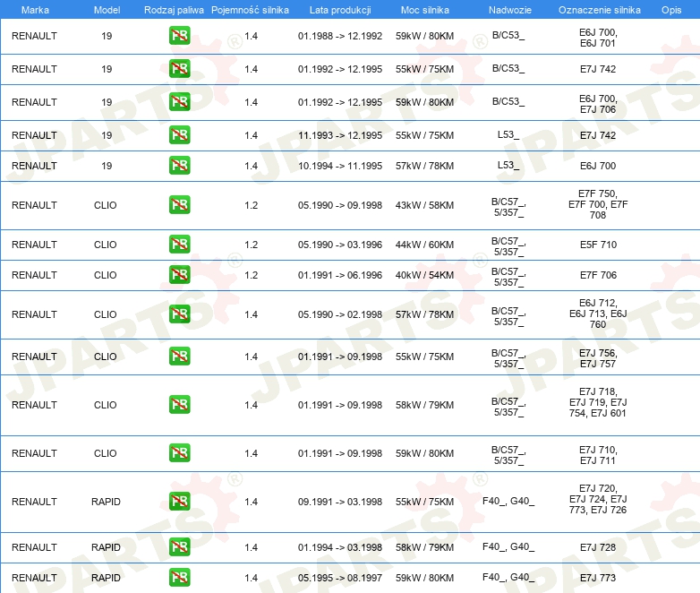Image resolution: width=700 pixels, height=593 pixels.
Task: Click the fuel icon for Clio 43kW / 58KM
Action: click(x=179, y=205)
